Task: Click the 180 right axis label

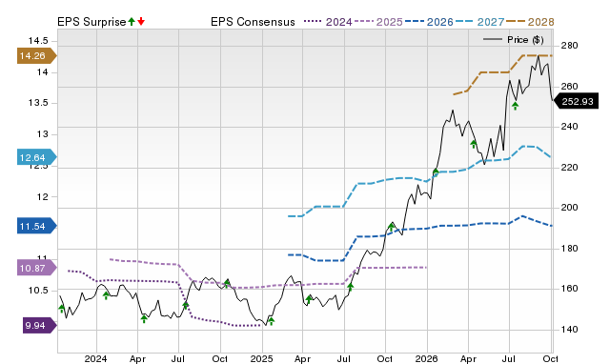Action: click(x=569, y=248)
